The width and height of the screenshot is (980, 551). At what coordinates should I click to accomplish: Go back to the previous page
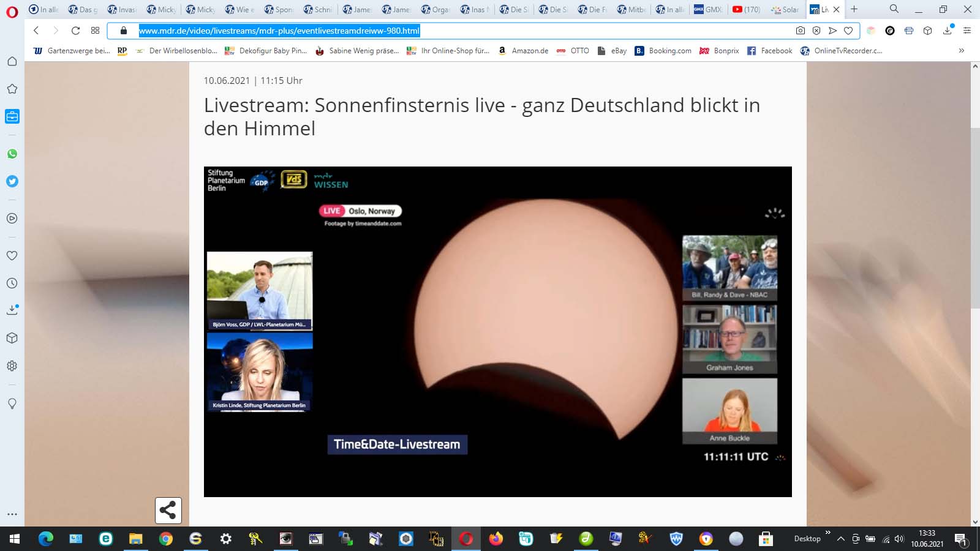click(36, 31)
